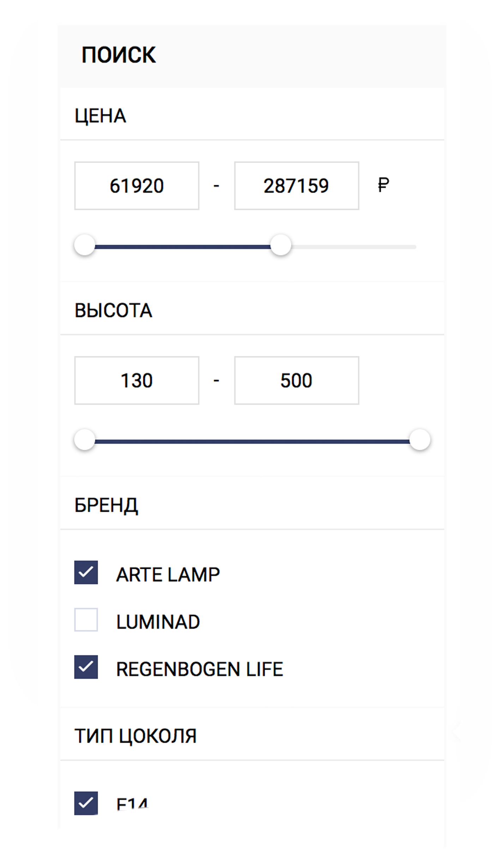Collapse the ЦЕНА filter section header

pyautogui.click(x=252, y=114)
